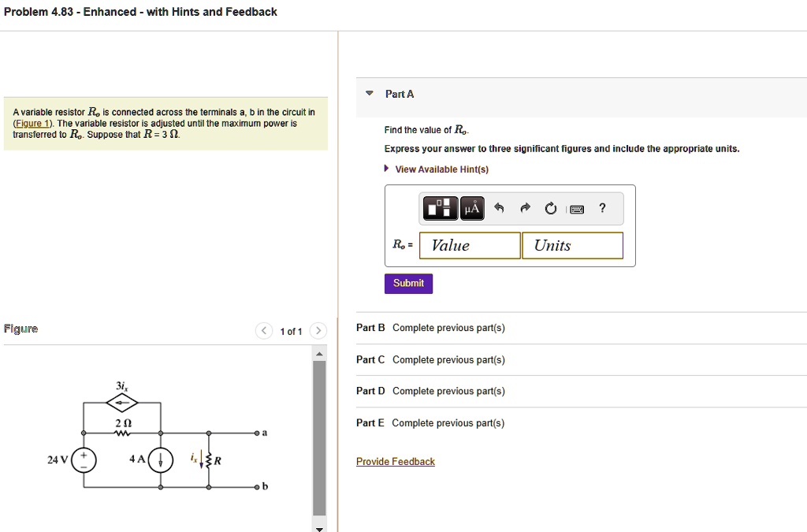Screen dimensions: 807x532
Task: Collapse the Part A section
Action: coord(370,93)
